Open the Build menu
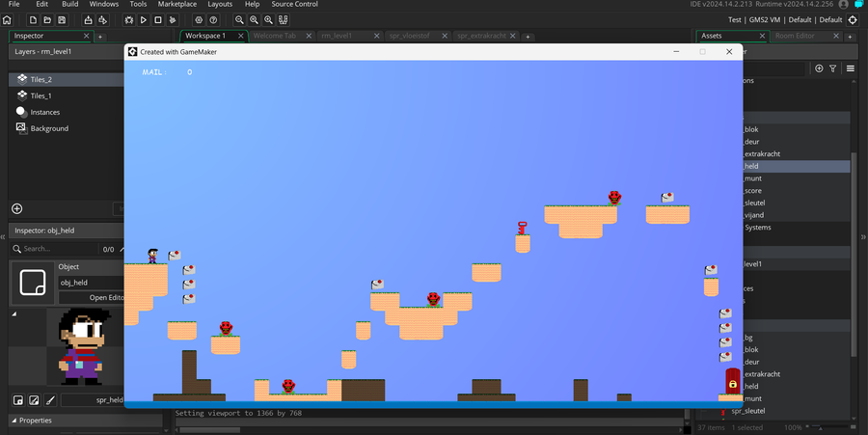This screenshot has width=868, height=435. 69,4
